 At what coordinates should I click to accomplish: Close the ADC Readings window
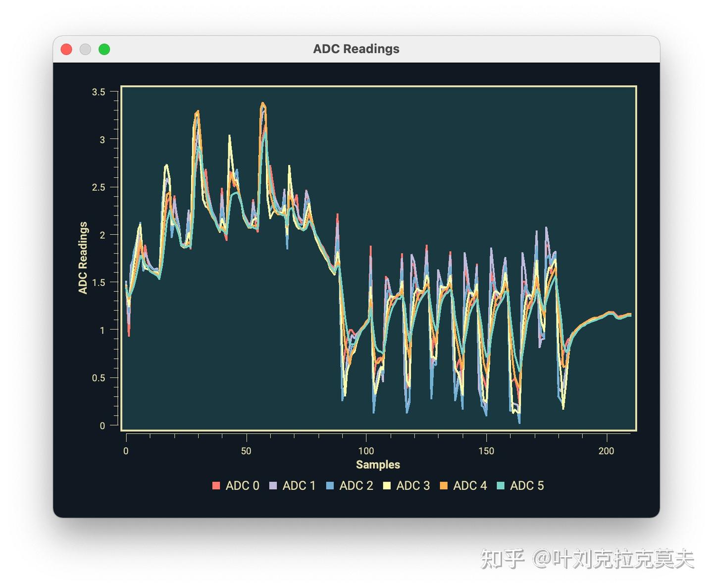tap(66, 49)
